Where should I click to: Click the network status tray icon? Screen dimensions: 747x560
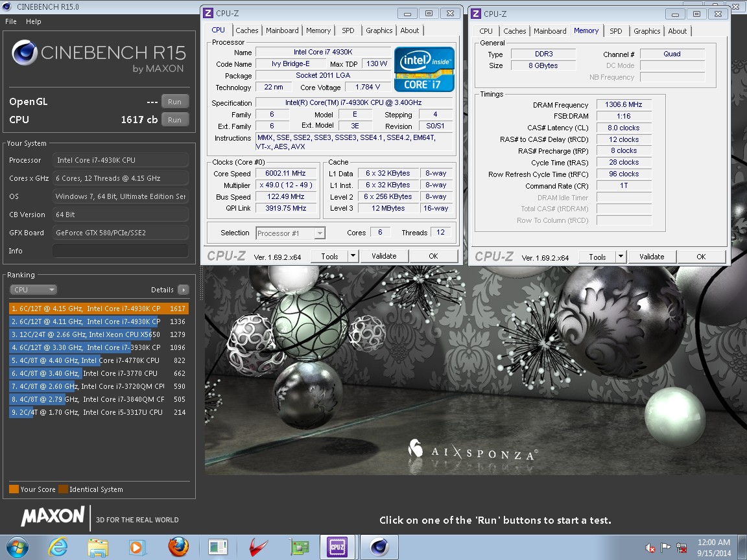tap(682, 548)
